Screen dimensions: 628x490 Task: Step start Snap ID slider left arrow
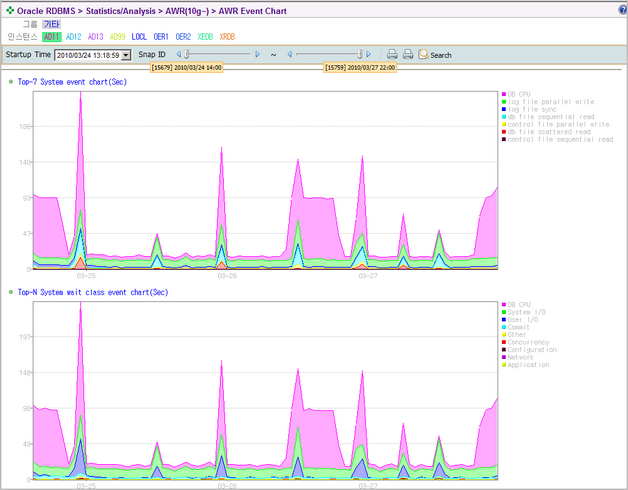coord(179,54)
